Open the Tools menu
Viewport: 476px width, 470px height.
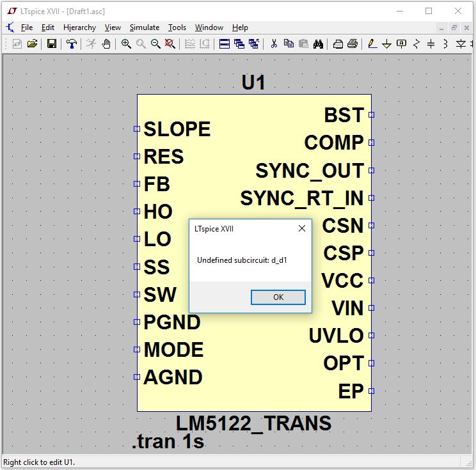point(177,27)
